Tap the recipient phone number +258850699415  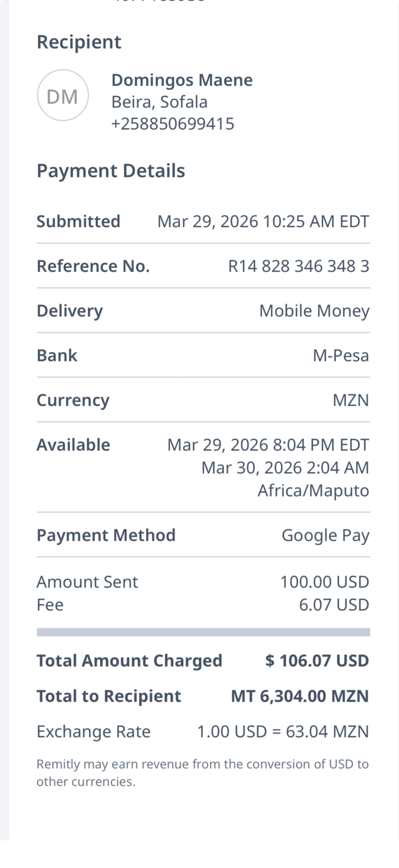172,124
